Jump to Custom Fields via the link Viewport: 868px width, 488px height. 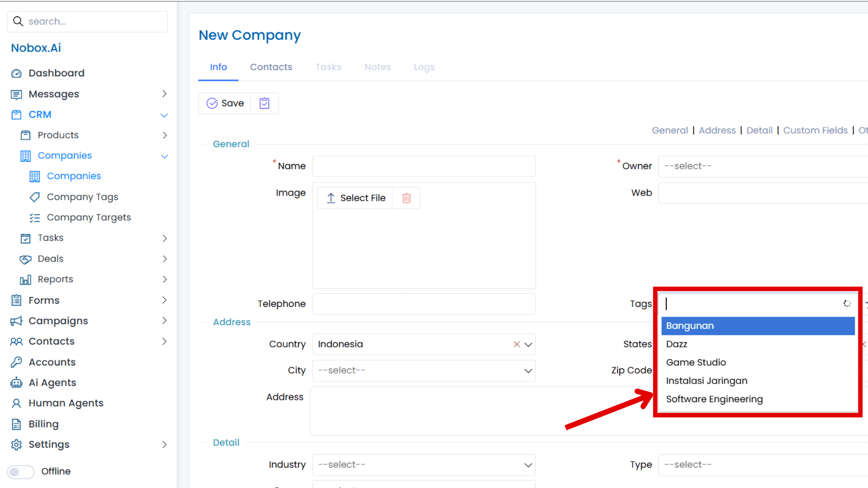click(x=815, y=130)
